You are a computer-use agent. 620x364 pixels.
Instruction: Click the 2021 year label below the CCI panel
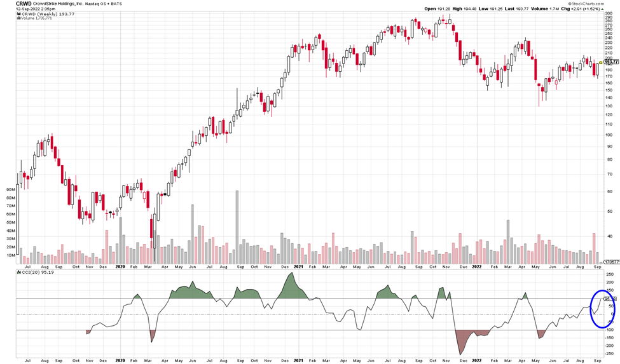click(x=298, y=360)
